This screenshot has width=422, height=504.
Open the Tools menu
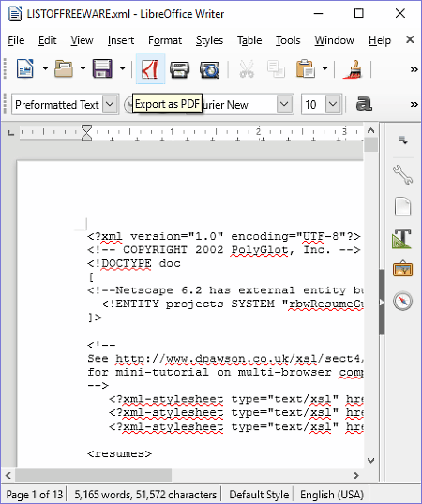point(288,40)
